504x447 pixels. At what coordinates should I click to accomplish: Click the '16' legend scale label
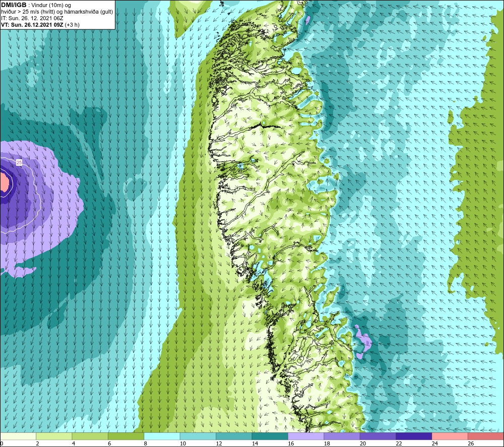coord(291,443)
